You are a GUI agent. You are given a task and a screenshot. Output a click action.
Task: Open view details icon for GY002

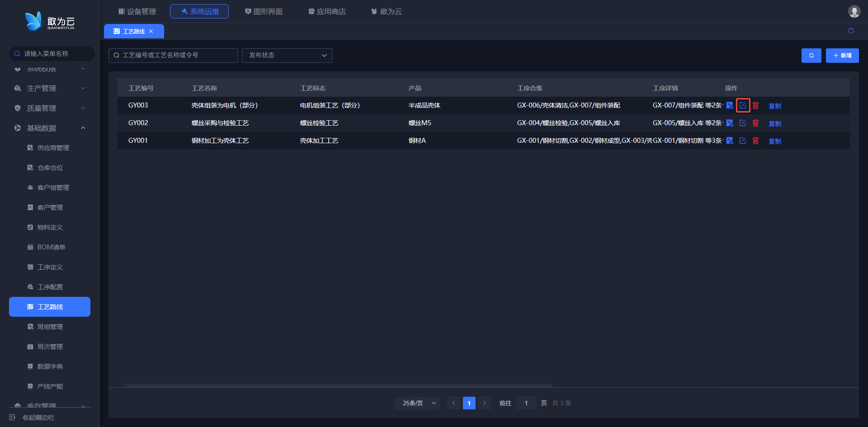coord(730,123)
